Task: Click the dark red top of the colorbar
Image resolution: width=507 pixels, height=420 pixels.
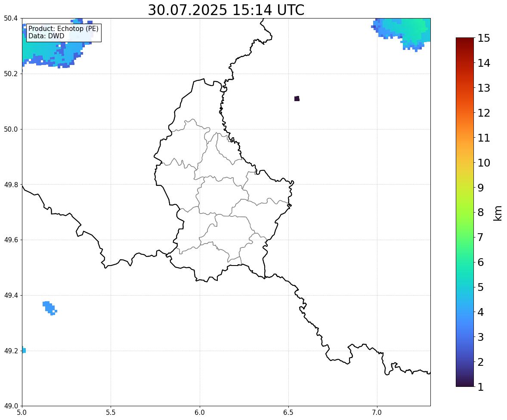Action: pyautogui.click(x=465, y=41)
